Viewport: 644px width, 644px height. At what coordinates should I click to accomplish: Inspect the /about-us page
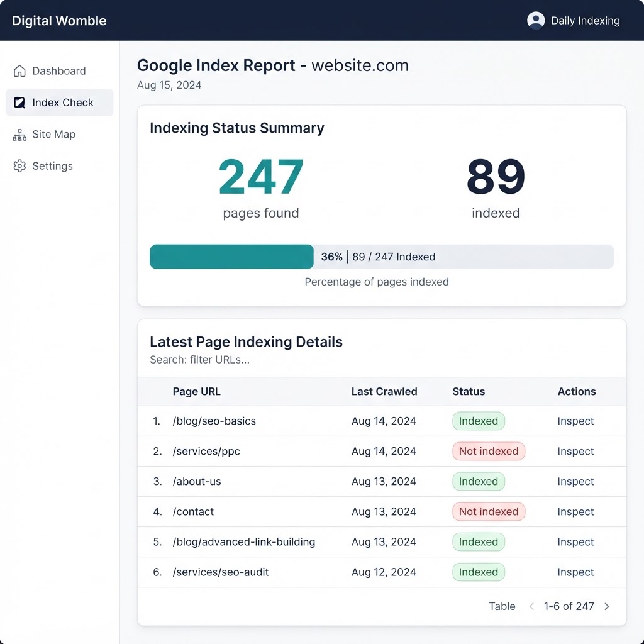pos(575,481)
